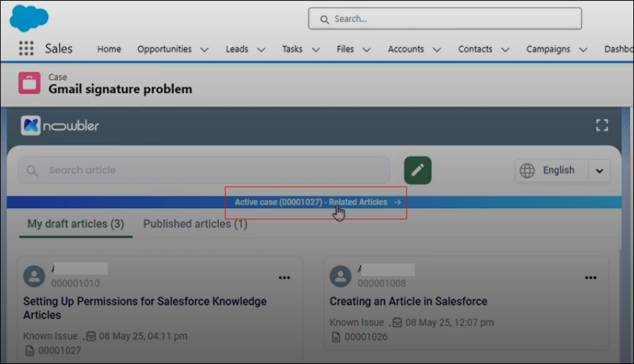The width and height of the screenshot is (634, 364).
Task: Click arrow icon after Related Articles
Action: click(398, 202)
